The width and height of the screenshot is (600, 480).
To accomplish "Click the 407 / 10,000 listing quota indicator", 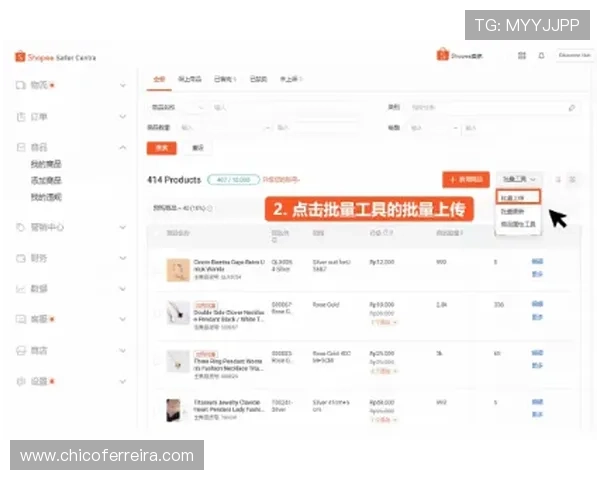I will tap(232, 180).
